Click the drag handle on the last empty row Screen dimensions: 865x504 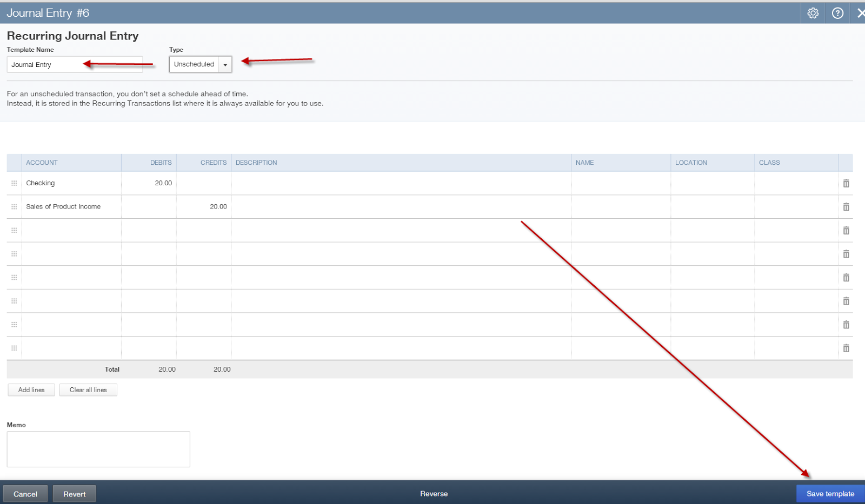14,348
